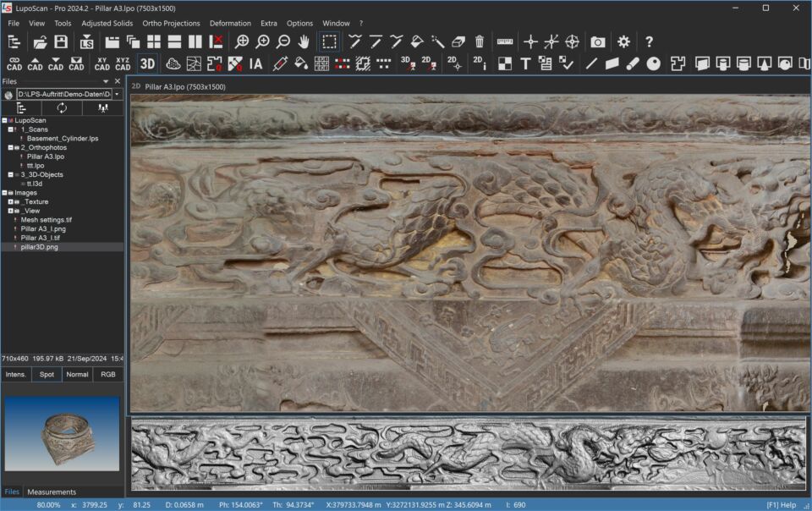Toggle the Intens. display mode
The width and height of the screenshot is (812, 511).
coord(15,374)
